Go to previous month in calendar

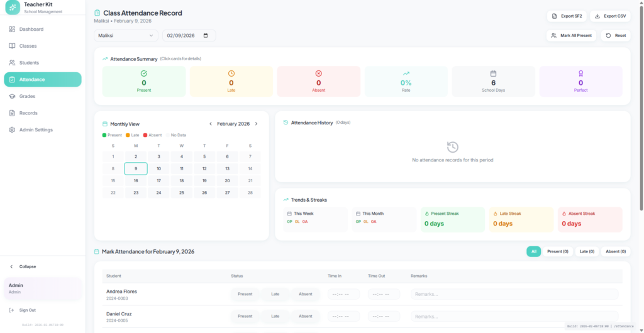click(x=211, y=124)
